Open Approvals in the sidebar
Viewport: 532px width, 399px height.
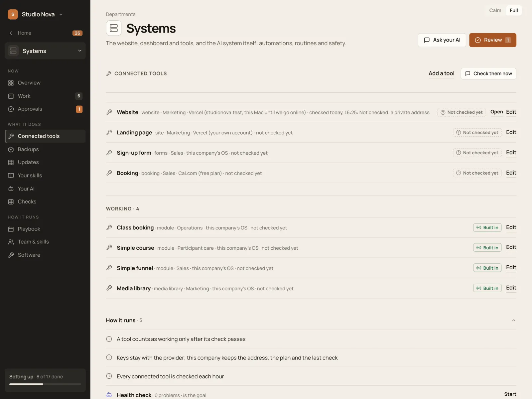tap(45, 109)
